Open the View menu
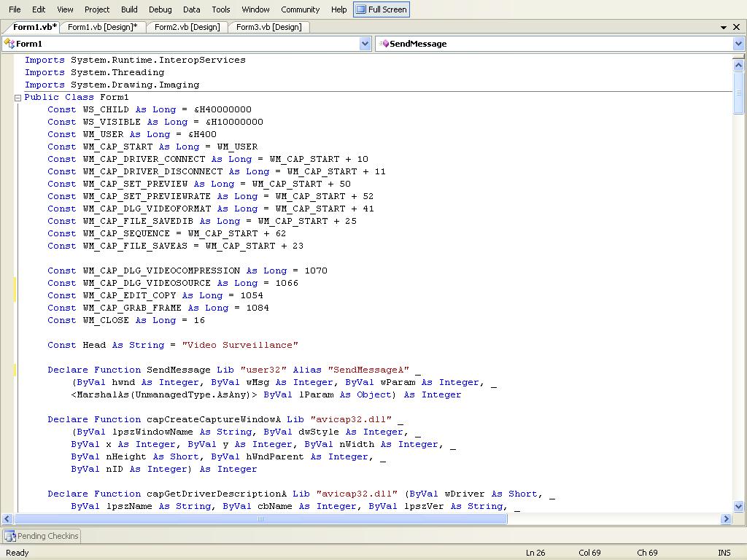 (65, 9)
